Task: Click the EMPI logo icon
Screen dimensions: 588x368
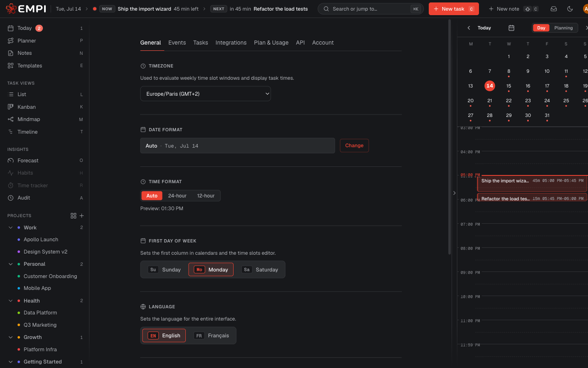Action: coord(11,9)
